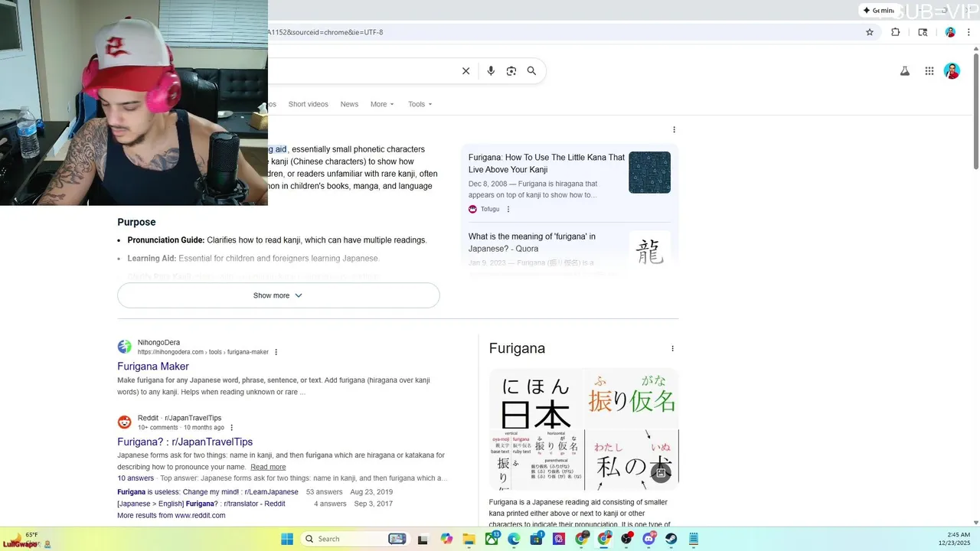The image size is (980, 551).
Task: Open Steam from the taskbar
Action: tap(671, 539)
